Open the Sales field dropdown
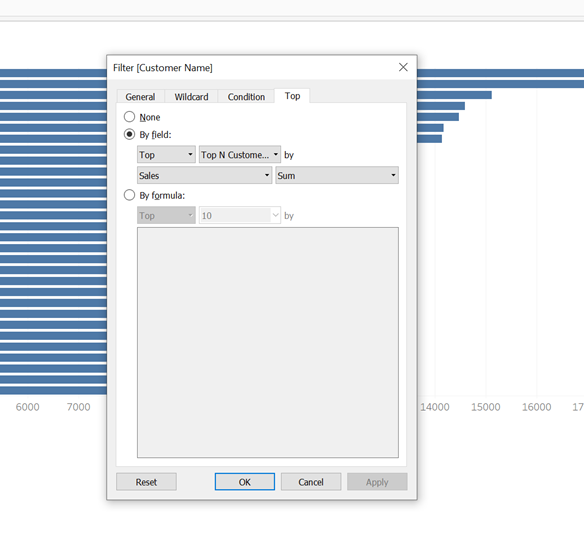 click(204, 175)
